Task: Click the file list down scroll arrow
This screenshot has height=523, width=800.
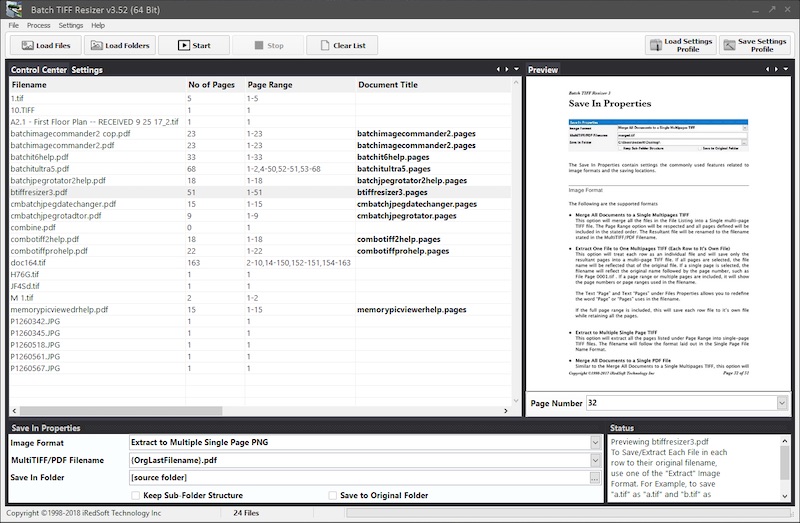Action: [516, 401]
